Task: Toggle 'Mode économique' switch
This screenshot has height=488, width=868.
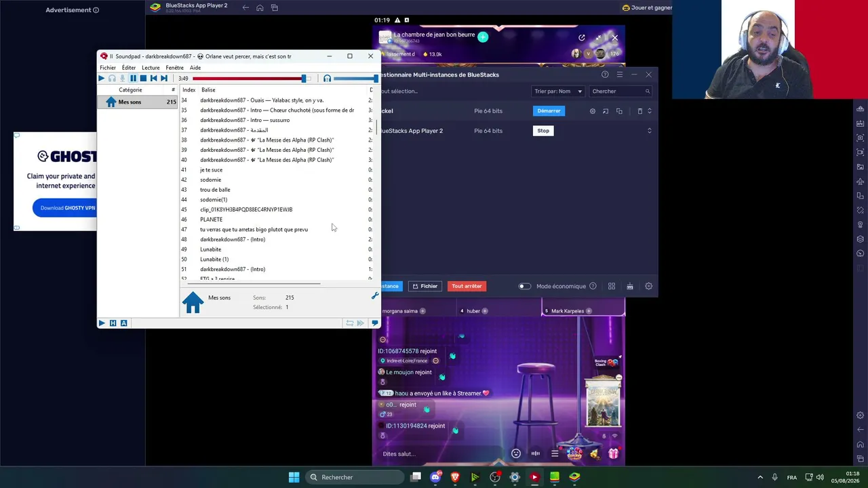Action: click(525, 286)
